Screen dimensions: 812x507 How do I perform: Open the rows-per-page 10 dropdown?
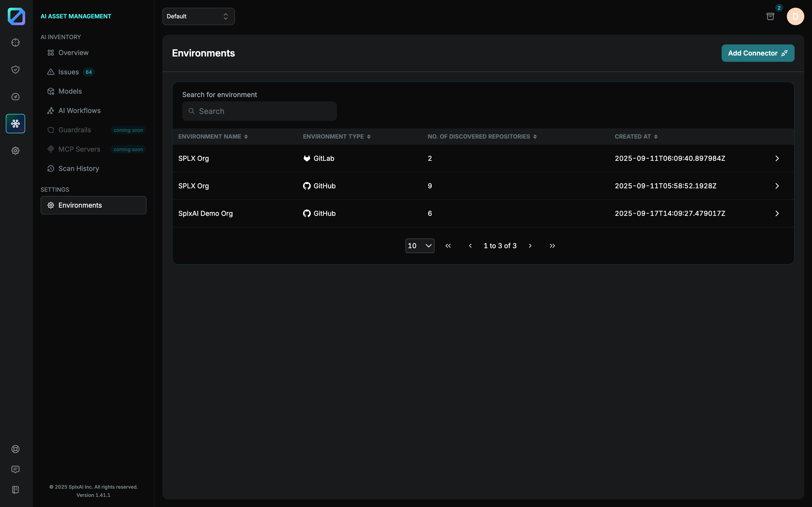click(420, 246)
